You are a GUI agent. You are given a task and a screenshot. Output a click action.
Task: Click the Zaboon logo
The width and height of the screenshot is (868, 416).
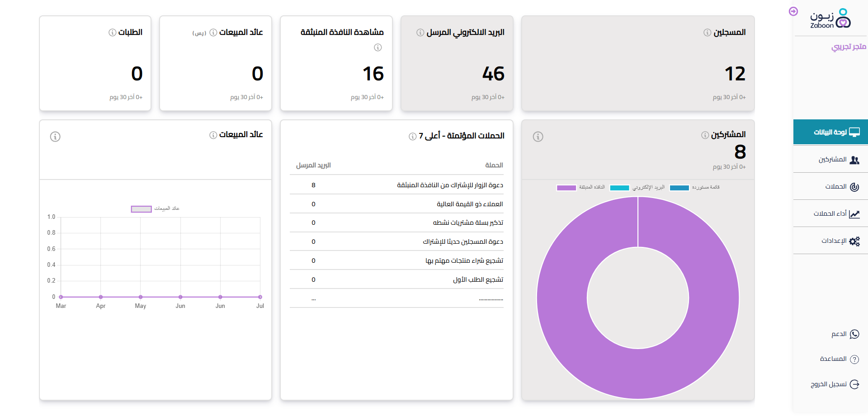830,19
